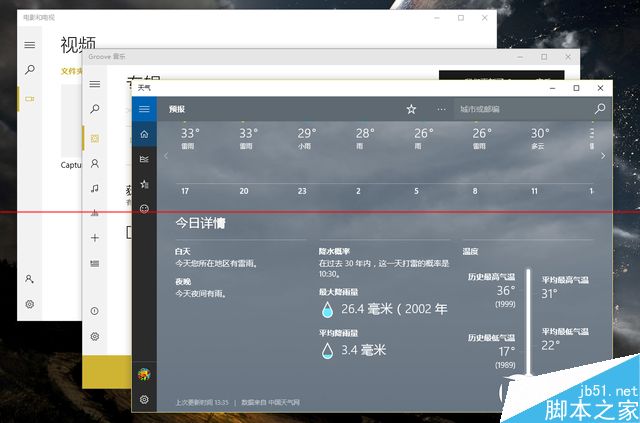The width and height of the screenshot is (640, 423).
Task: Click the data source 中国天气网 text
Action: (x=284, y=402)
